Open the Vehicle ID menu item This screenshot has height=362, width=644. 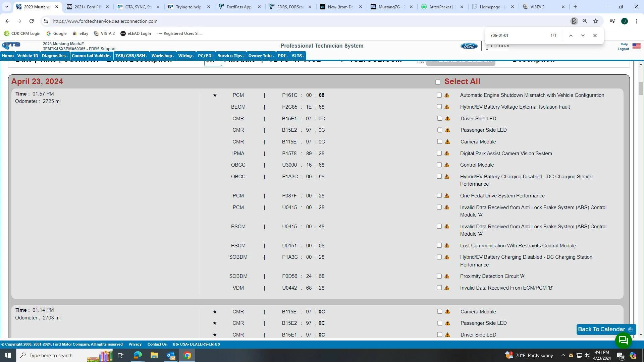point(28,56)
